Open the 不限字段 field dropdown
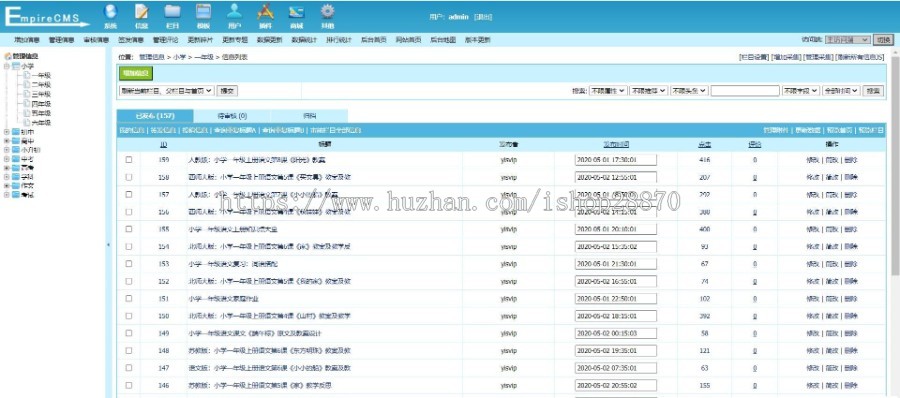Image resolution: width=900 pixels, height=398 pixels. pos(801,91)
